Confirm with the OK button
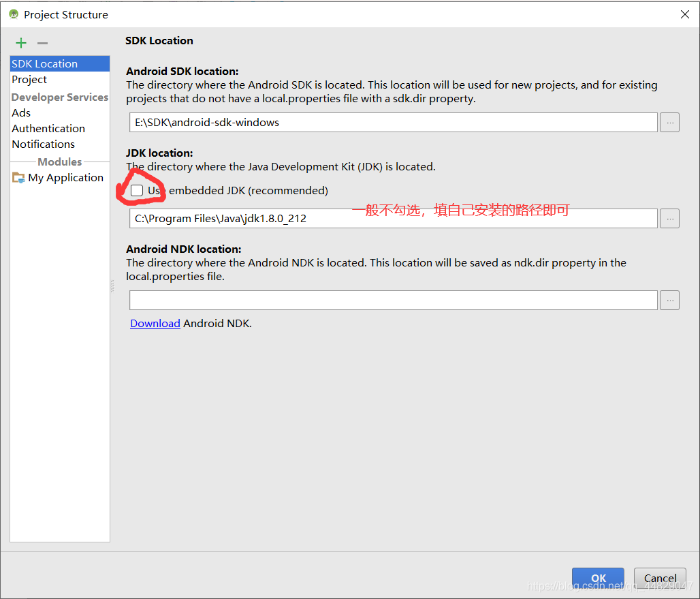Screen dimensions: 700x599 [x=598, y=578]
